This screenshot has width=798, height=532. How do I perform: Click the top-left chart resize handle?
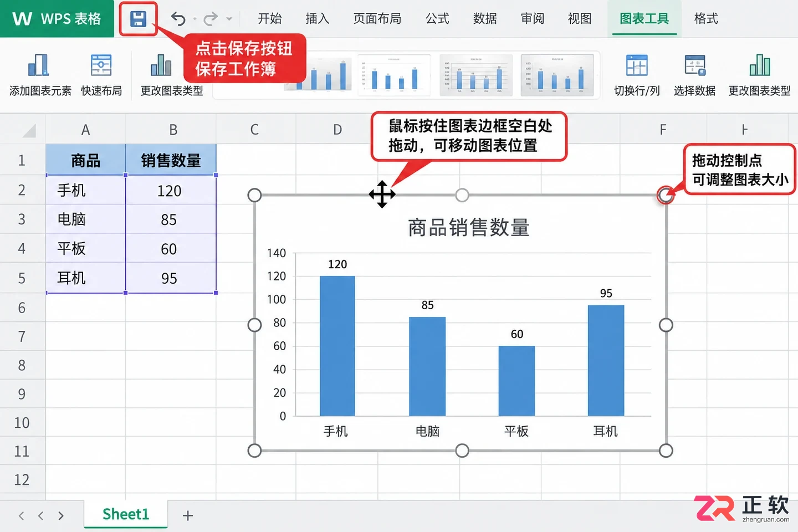(x=254, y=195)
